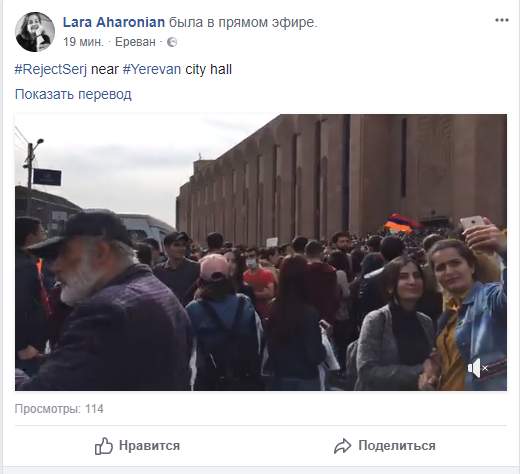
Task: Open Lara Aharonian's profile name link
Action: pyautogui.click(x=114, y=22)
